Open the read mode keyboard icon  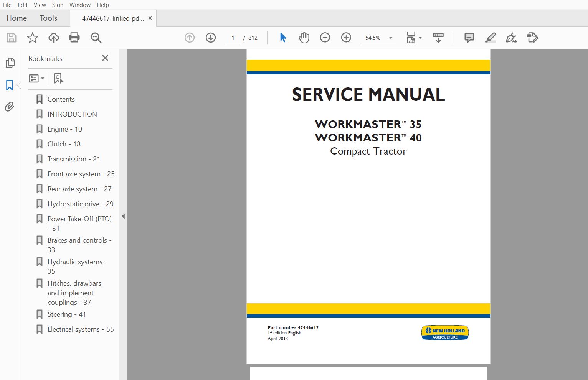pos(438,38)
